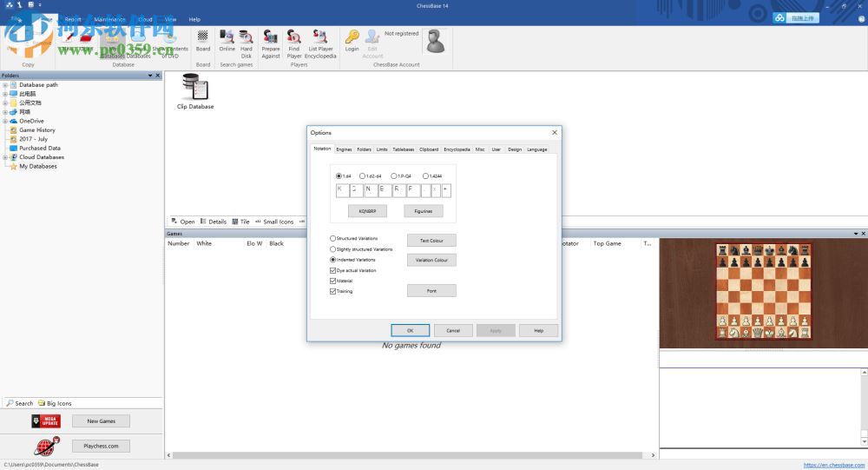
Task: Select My Databases in the folder tree
Action: pyautogui.click(x=37, y=166)
